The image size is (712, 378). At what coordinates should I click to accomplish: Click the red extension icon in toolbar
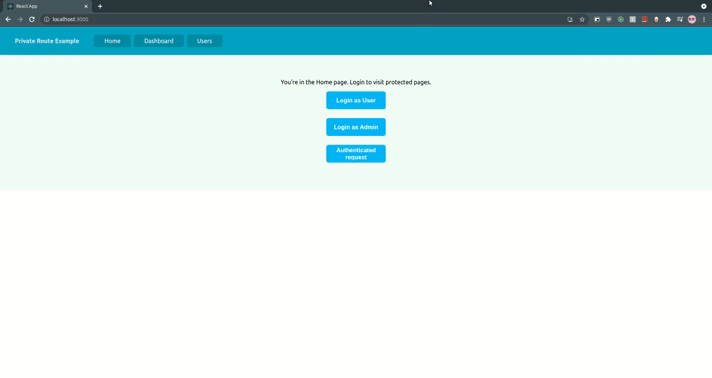click(x=644, y=20)
